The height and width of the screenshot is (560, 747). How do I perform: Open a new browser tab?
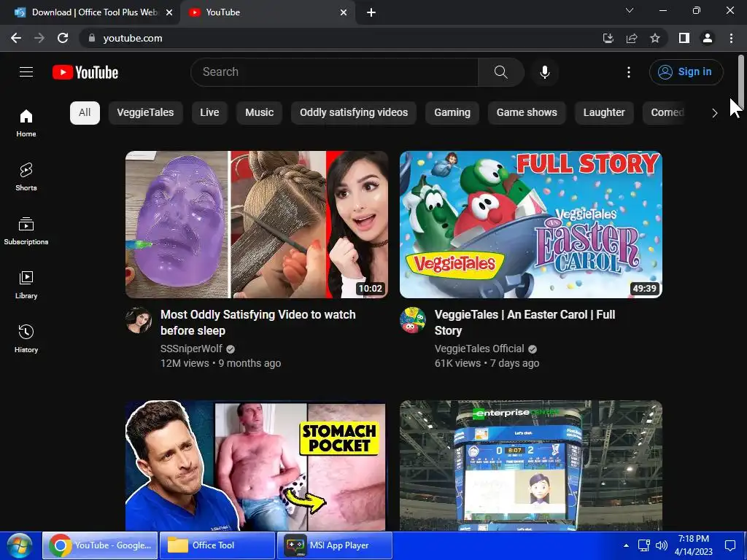[x=371, y=12]
